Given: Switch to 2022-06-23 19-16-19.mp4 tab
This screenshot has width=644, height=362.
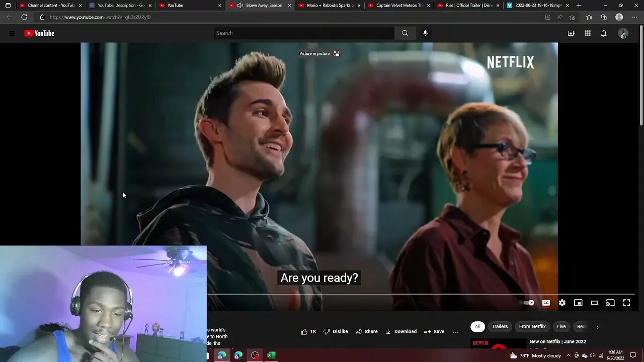Looking at the screenshot, I should pyautogui.click(x=537, y=6).
